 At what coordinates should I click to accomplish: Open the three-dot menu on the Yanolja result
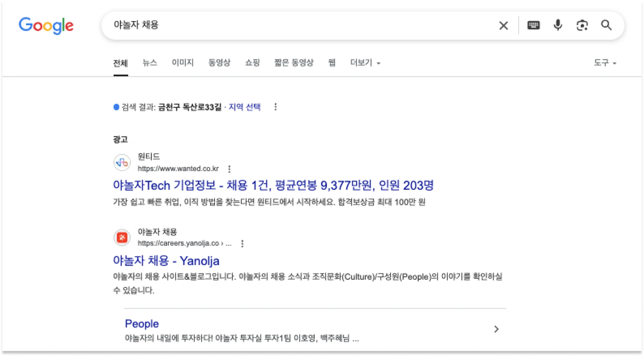(242, 243)
